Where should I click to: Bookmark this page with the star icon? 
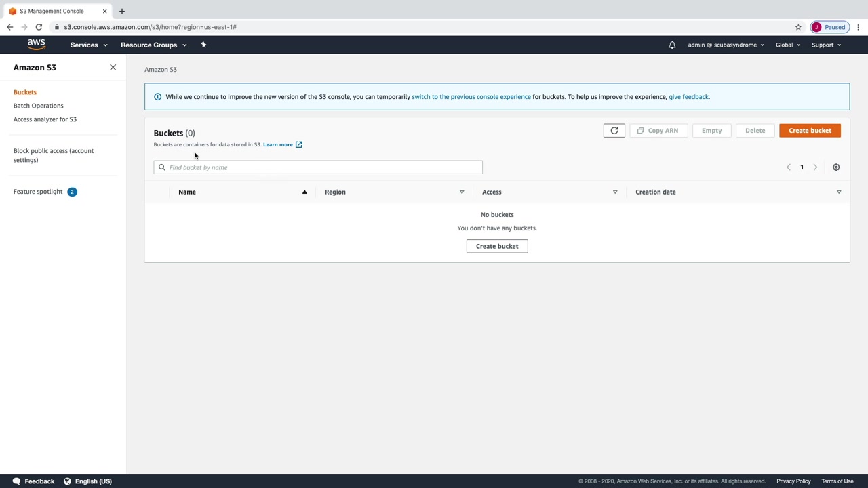(x=798, y=27)
